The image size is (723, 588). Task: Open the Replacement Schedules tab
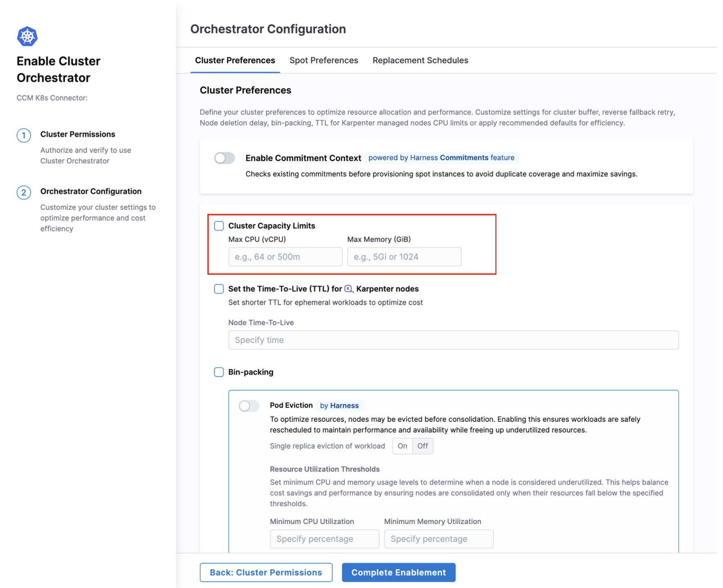[420, 61]
